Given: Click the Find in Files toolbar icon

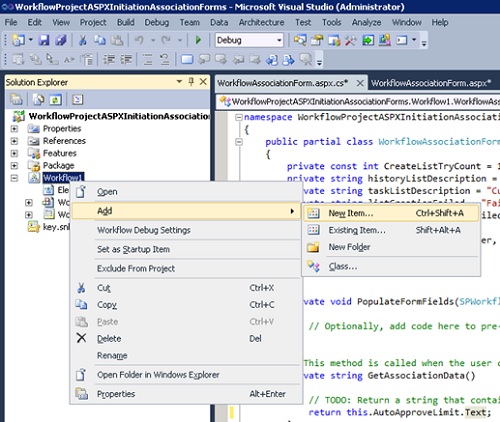Looking at the screenshot, I should tap(300, 40).
